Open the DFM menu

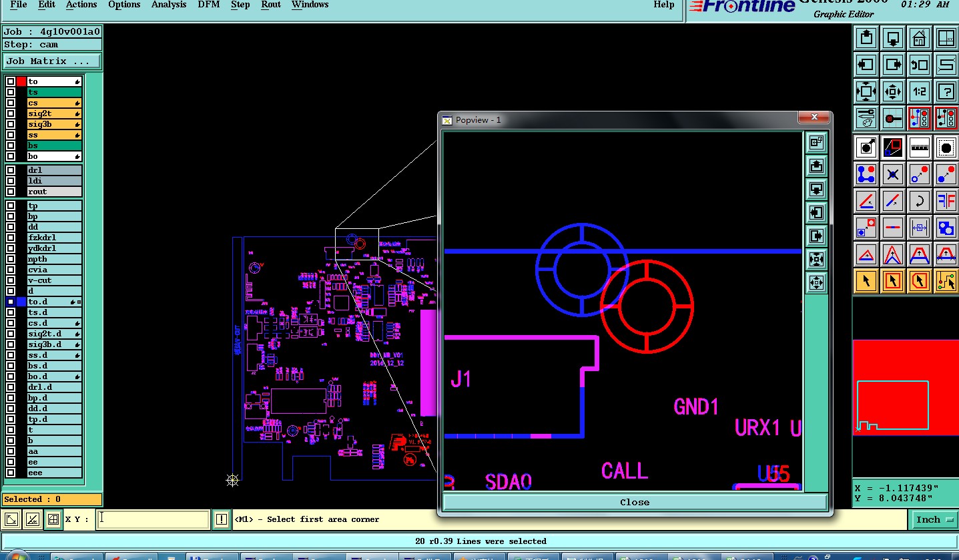tap(209, 5)
